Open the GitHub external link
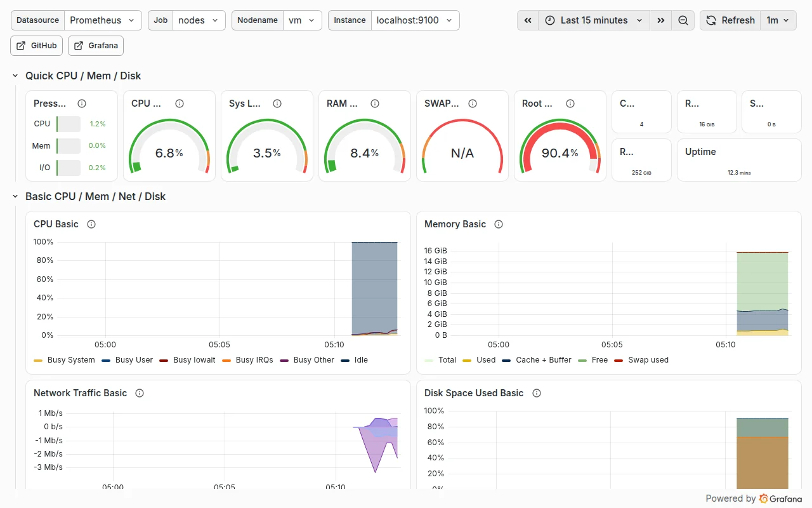Screen dimensions: 812x508 click(37, 46)
